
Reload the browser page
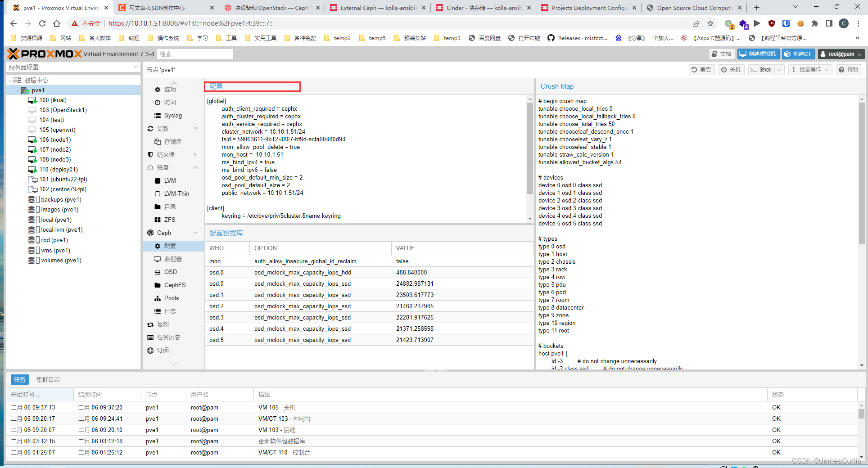(42, 23)
